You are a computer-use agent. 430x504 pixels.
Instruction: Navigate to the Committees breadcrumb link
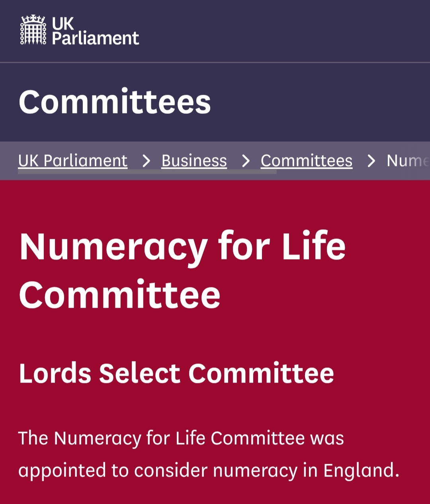click(307, 161)
